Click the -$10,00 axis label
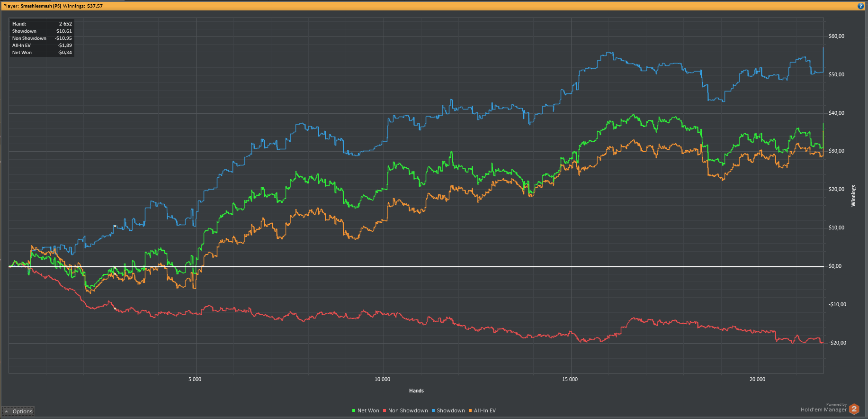The image size is (868, 419). (837, 304)
